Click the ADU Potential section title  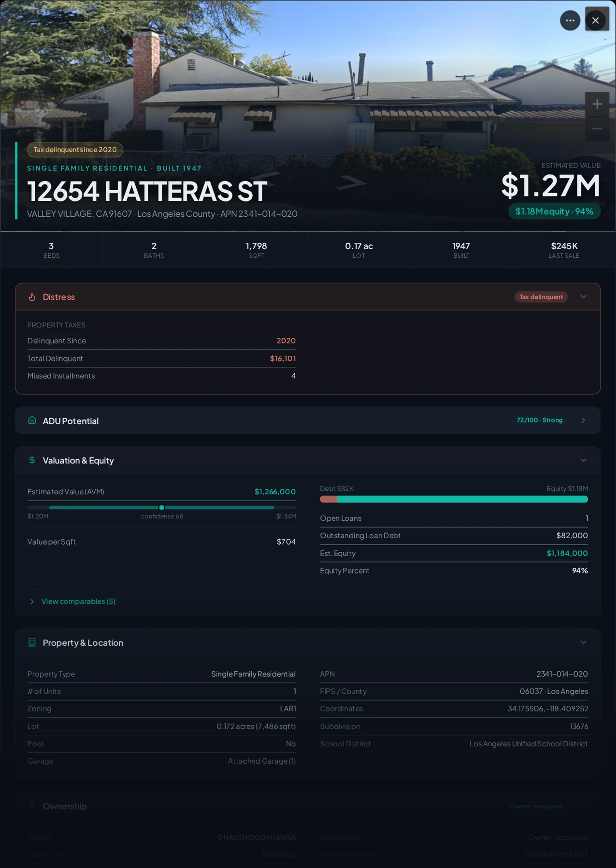[71, 421]
